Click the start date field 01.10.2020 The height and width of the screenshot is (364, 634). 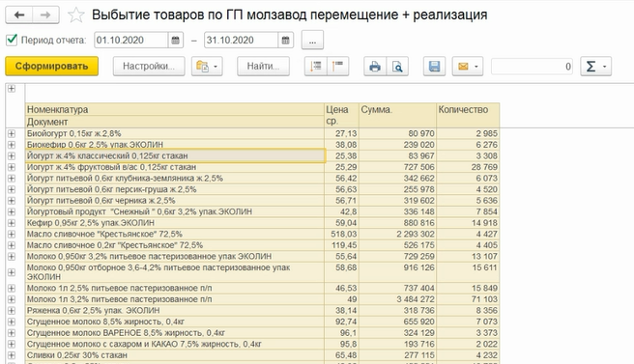click(x=131, y=40)
